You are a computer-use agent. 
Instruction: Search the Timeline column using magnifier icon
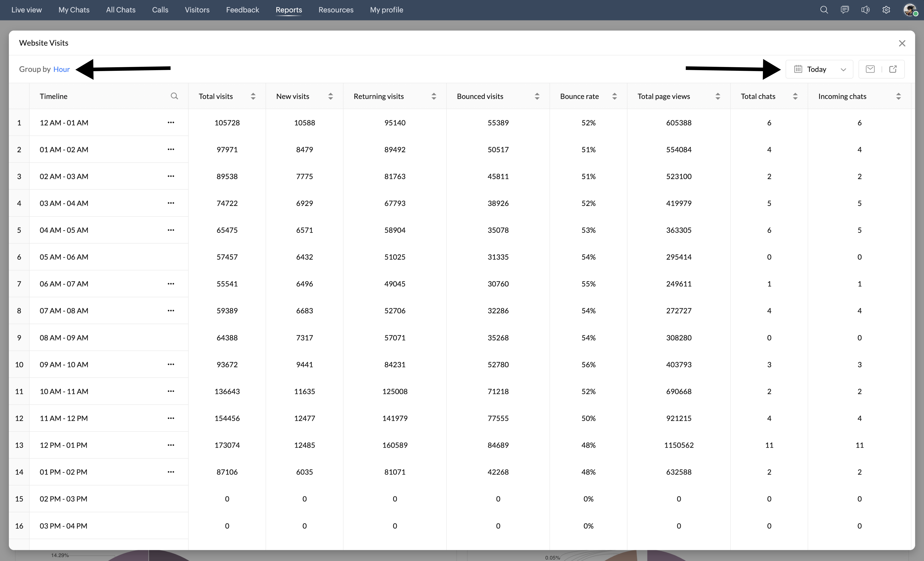pos(174,96)
